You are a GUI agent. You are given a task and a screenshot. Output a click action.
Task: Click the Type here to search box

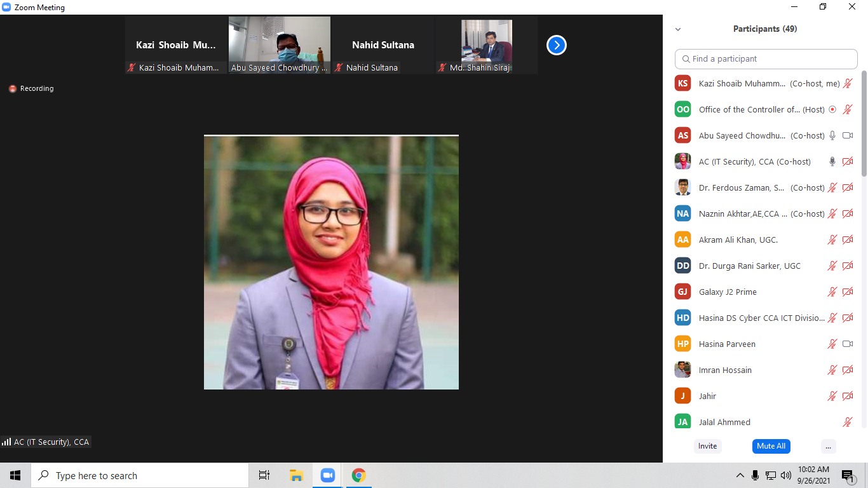point(139,475)
